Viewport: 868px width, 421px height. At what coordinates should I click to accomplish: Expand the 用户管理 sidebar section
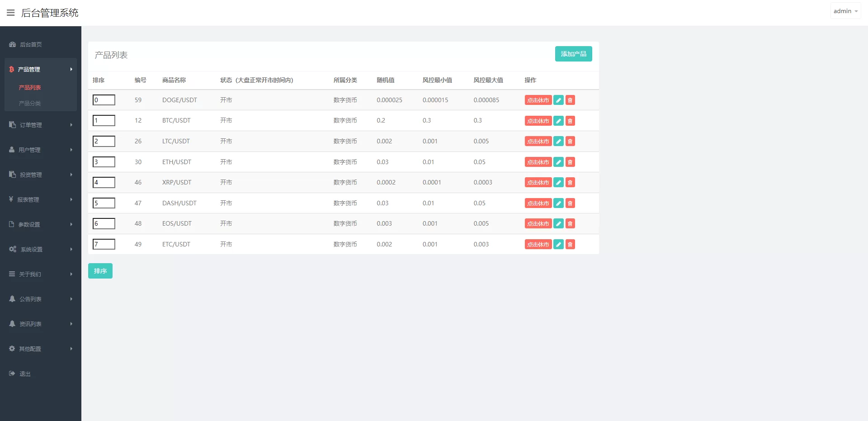(x=40, y=150)
